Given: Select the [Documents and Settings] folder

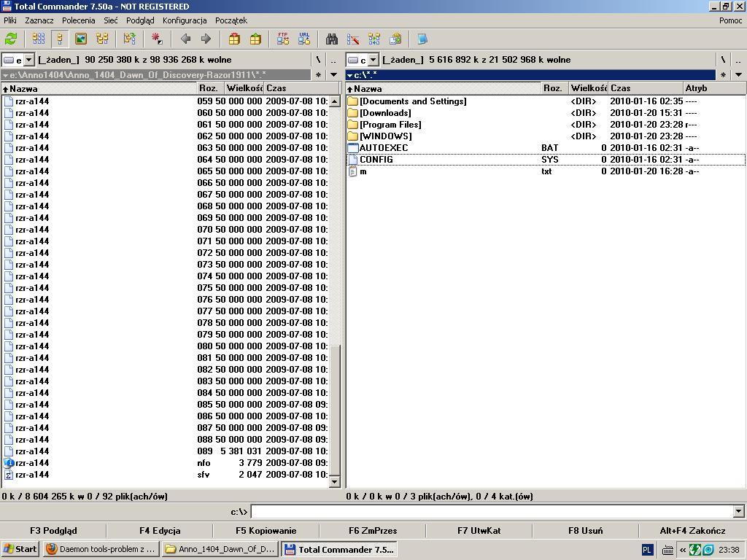Looking at the screenshot, I should pos(546,101).
